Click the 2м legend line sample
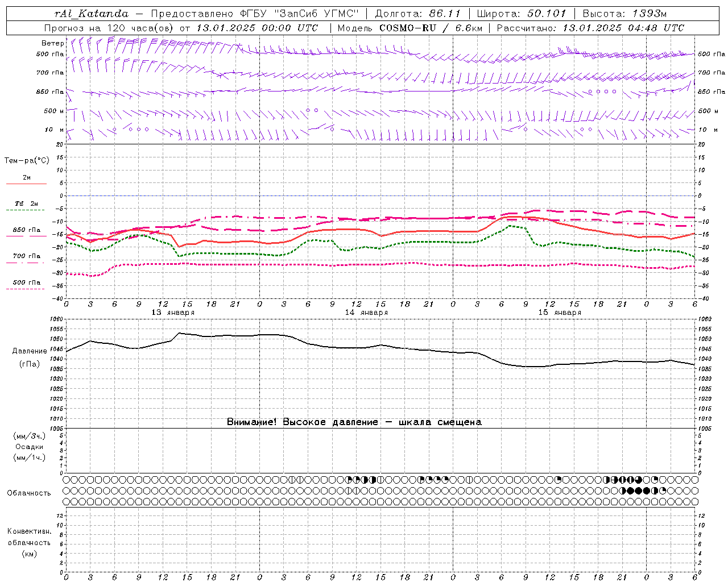Screen dimensions: 728x582 click(x=26, y=184)
